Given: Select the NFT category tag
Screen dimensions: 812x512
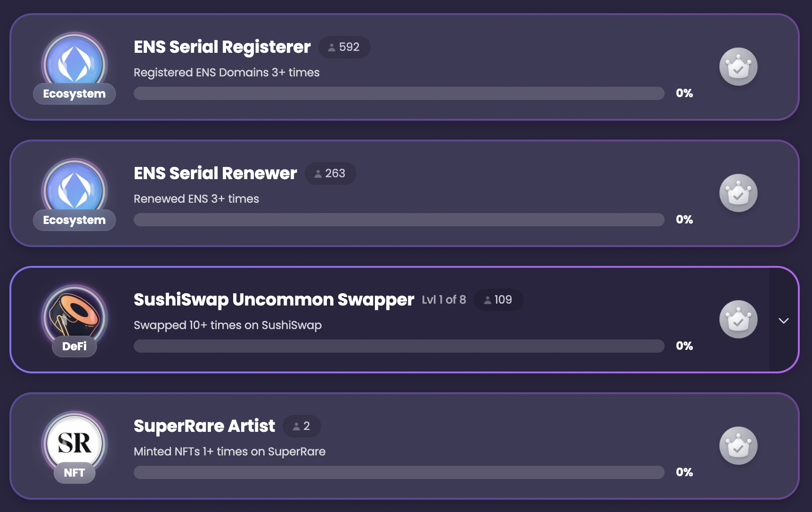Looking at the screenshot, I should pyautogui.click(x=74, y=473).
